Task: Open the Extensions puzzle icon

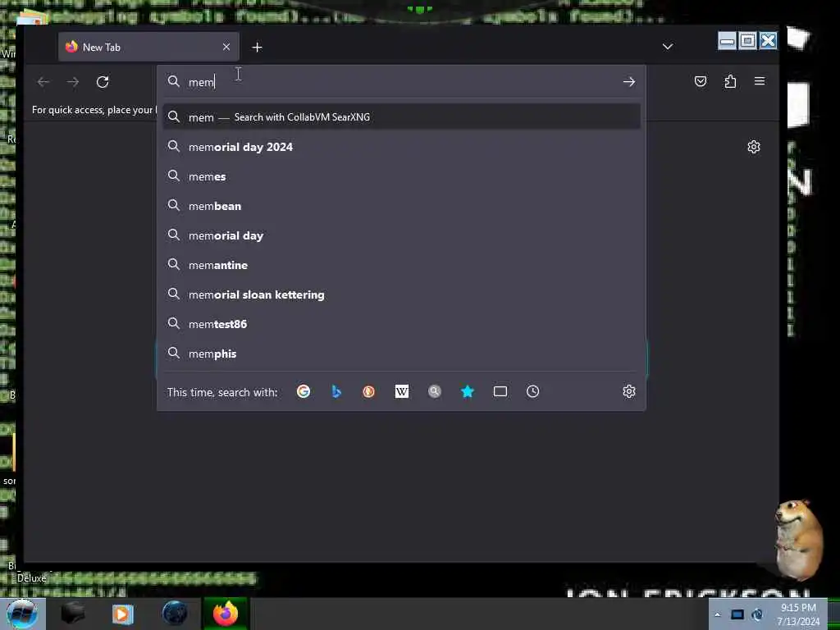Action: point(730,81)
